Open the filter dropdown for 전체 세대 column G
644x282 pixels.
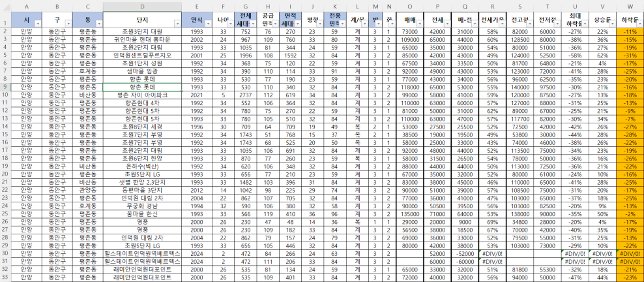tap(253, 24)
